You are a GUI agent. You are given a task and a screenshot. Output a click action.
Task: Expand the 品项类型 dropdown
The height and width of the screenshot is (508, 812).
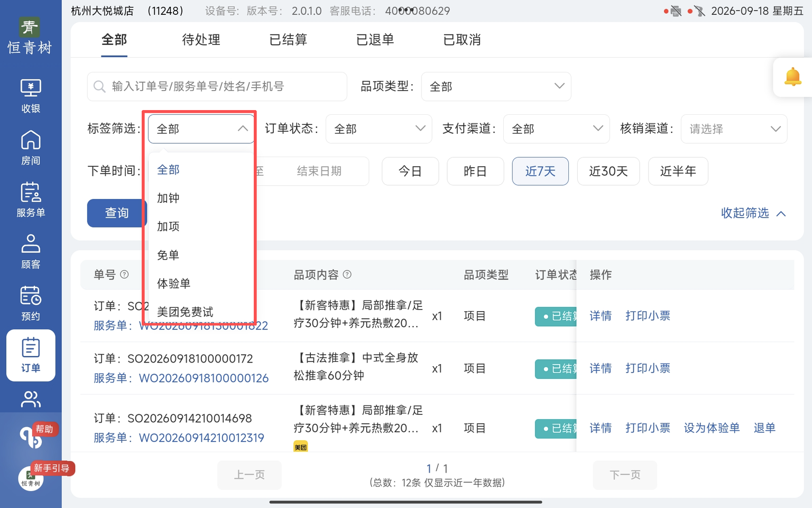click(496, 86)
